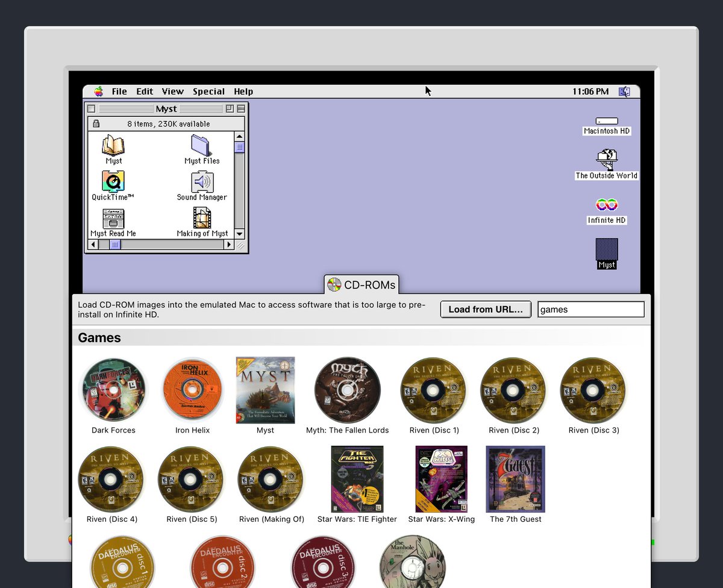Open the View menu
The height and width of the screenshot is (588, 723).
[172, 92]
